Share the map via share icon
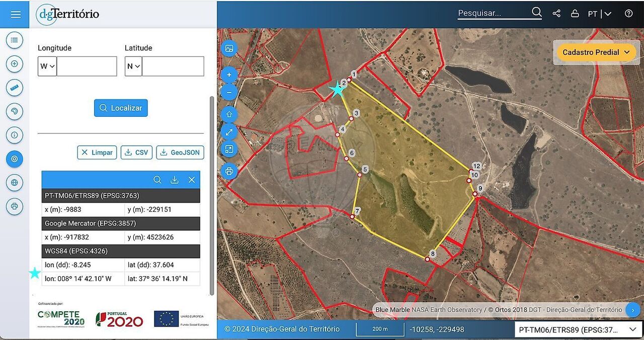Image resolution: width=644 pixels, height=340 pixels. [556, 14]
